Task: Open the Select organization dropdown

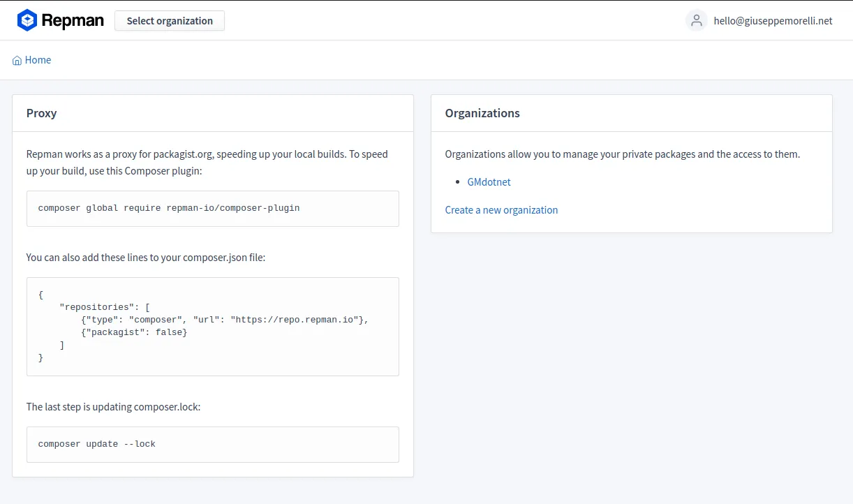Action: [x=170, y=21]
